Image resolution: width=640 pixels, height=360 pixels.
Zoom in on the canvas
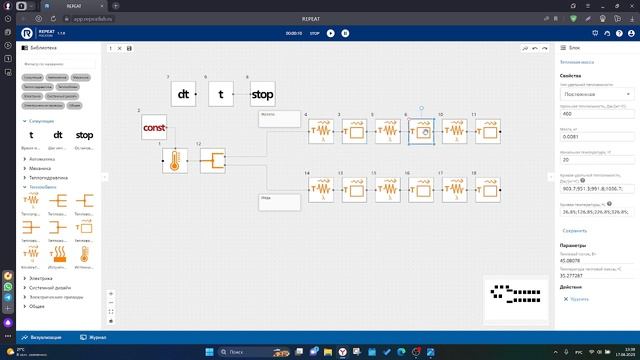tap(111, 293)
